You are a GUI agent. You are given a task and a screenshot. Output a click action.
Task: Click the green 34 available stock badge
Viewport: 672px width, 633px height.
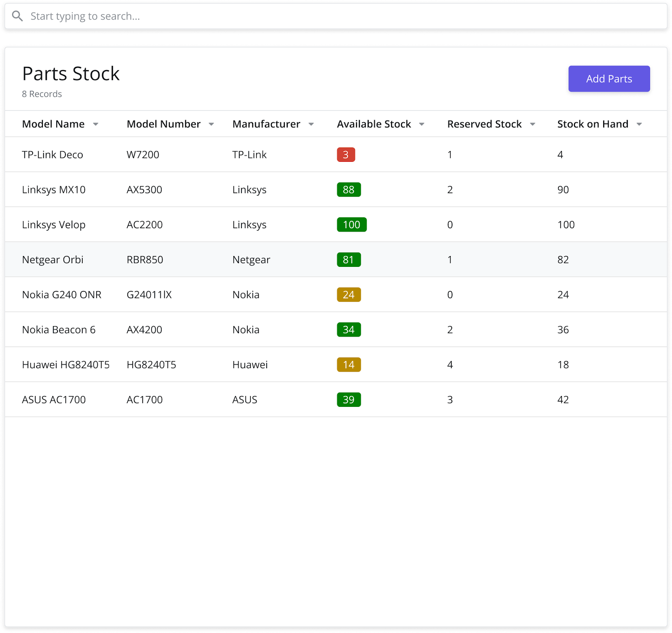pyautogui.click(x=349, y=330)
